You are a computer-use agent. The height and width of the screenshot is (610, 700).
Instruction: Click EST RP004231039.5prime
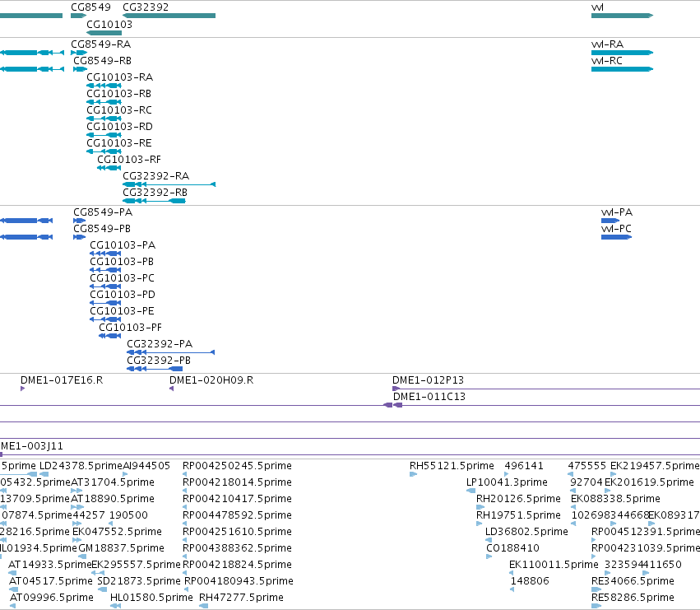click(646, 549)
